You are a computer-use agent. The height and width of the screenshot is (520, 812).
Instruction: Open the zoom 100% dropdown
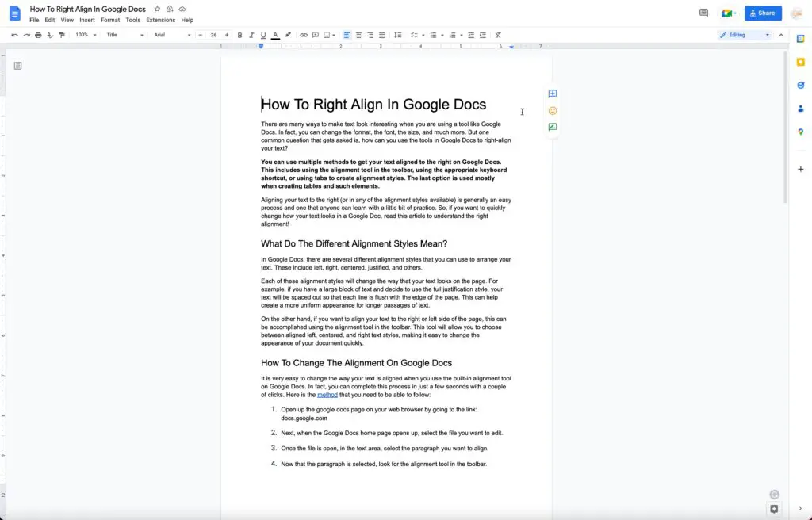86,35
